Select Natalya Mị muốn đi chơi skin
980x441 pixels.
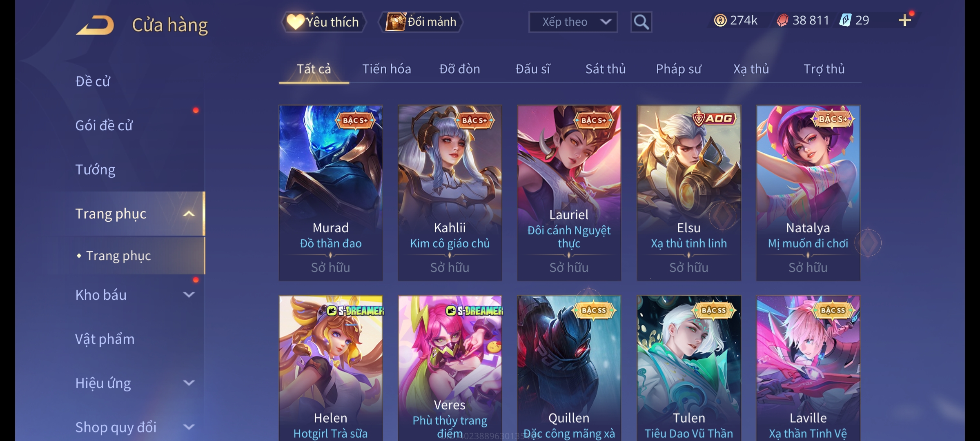click(x=808, y=193)
